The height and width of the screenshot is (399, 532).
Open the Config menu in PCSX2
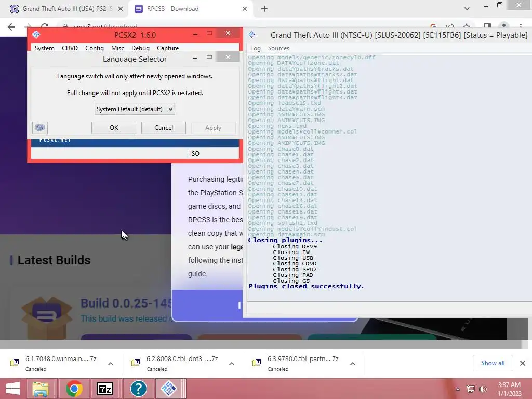point(95,48)
